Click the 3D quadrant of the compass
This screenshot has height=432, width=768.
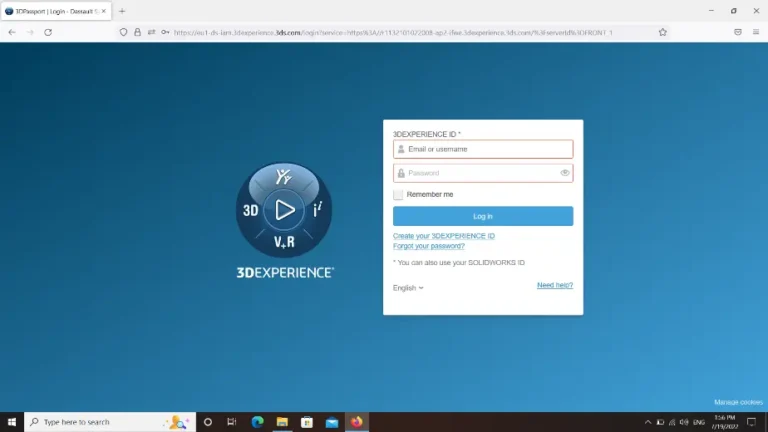(x=250, y=211)
